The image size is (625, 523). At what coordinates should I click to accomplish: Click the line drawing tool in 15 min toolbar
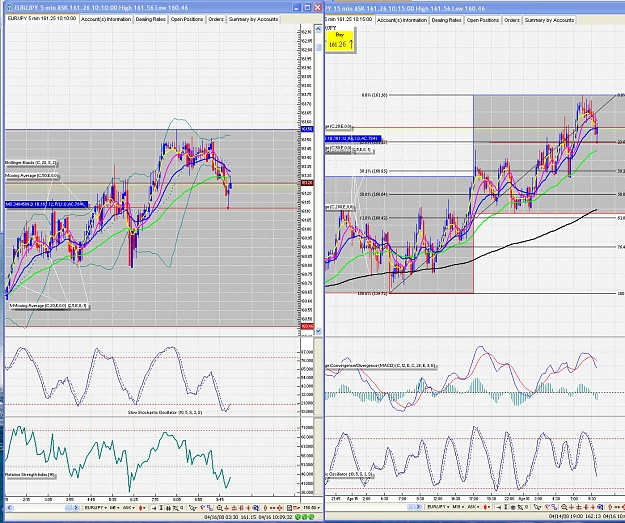coord(520,507)
